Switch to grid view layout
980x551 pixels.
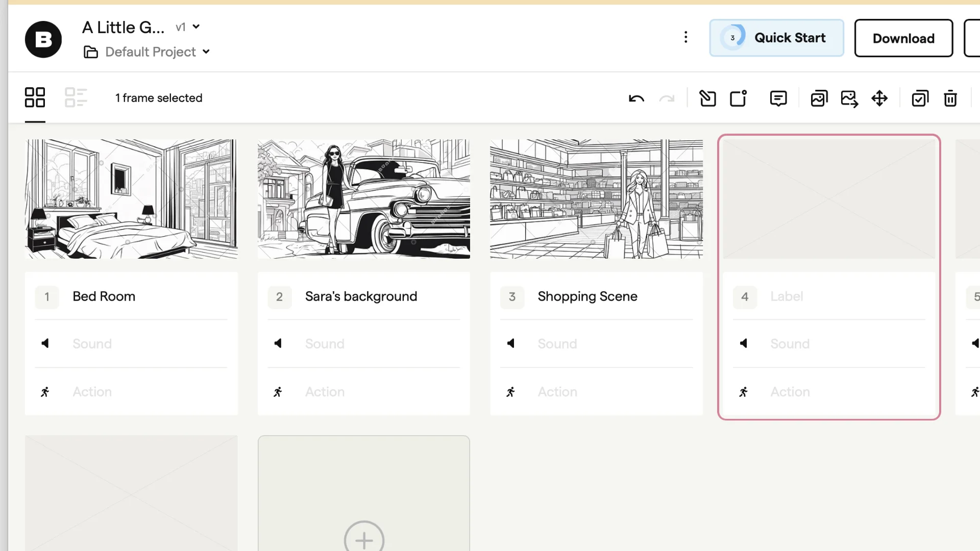coord(35,97)
